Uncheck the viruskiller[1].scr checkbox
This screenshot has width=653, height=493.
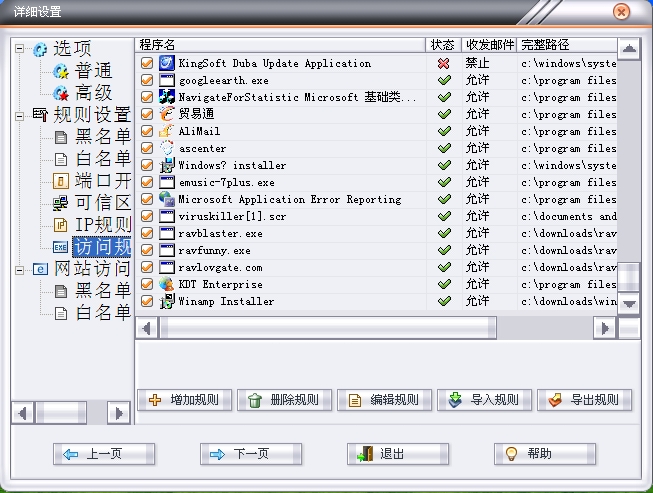pos(147,216)
